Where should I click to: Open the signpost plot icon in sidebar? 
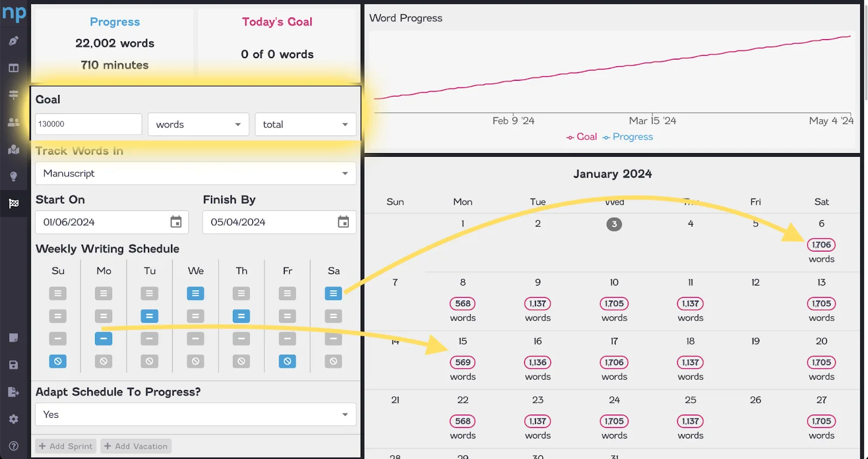[14, 95]
